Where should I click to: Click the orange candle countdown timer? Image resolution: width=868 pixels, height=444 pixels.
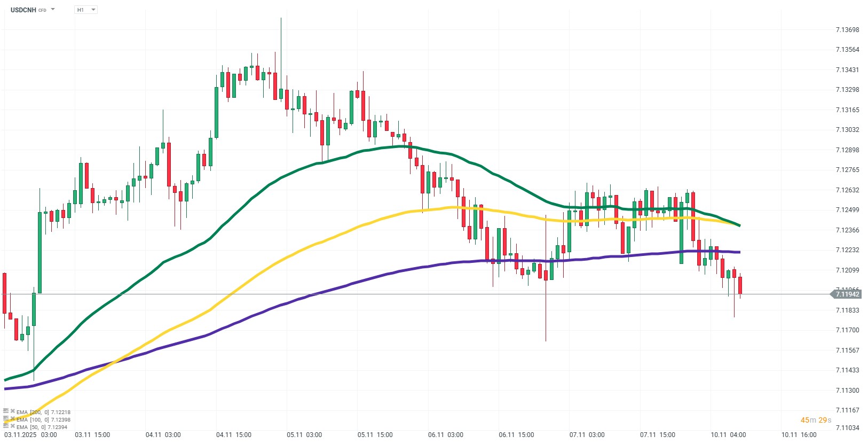pyautogui.click(x=816, y=420)
